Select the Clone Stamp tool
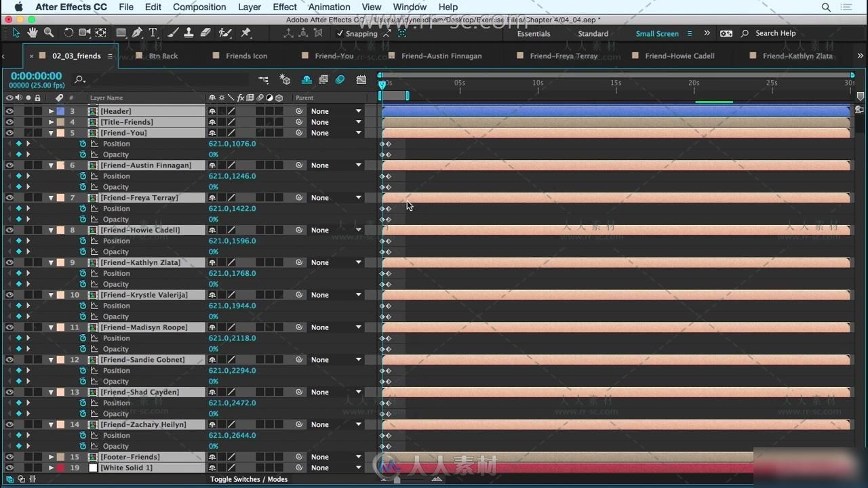The image size is (868, 488). coord(189,33)
